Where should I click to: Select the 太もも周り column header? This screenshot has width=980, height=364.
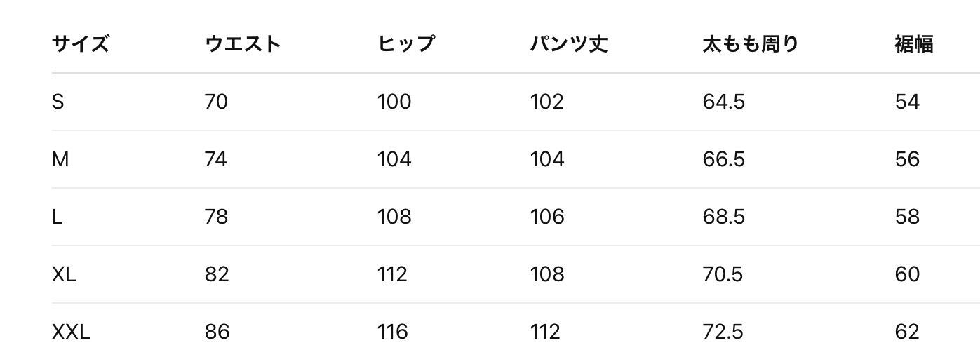pyautogui.click(x=750, y=44)
